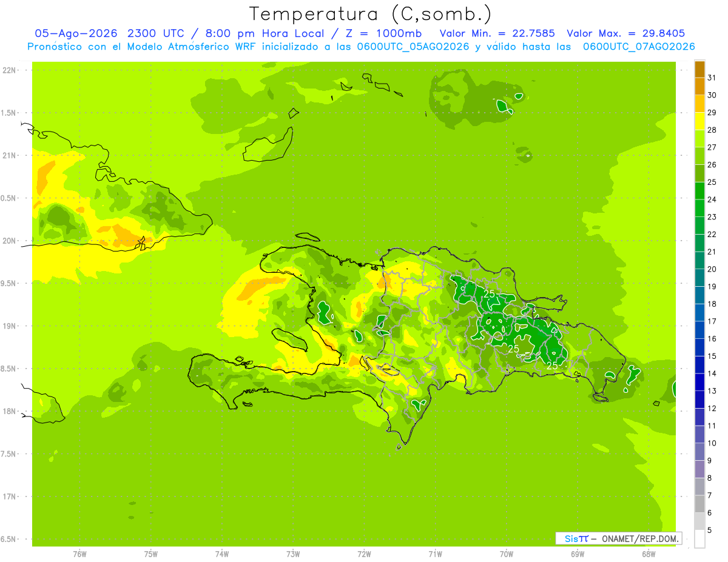Click the 19N latitude label
This screenshot has height=562, width=728.
pos(10,326)
